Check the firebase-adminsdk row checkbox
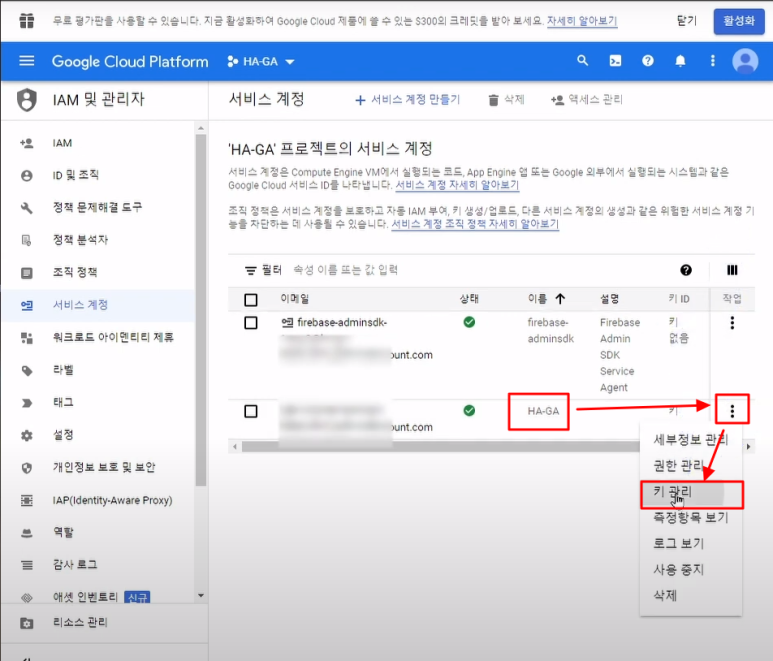The width and height of the screenshot is (773, 661). (x=251, y=323)
